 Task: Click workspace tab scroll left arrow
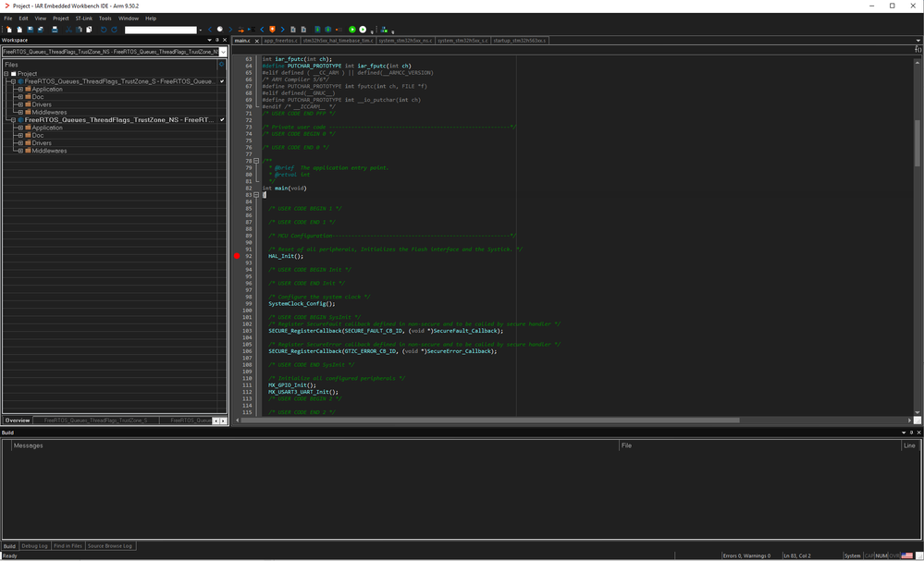(x=216, y=421)
